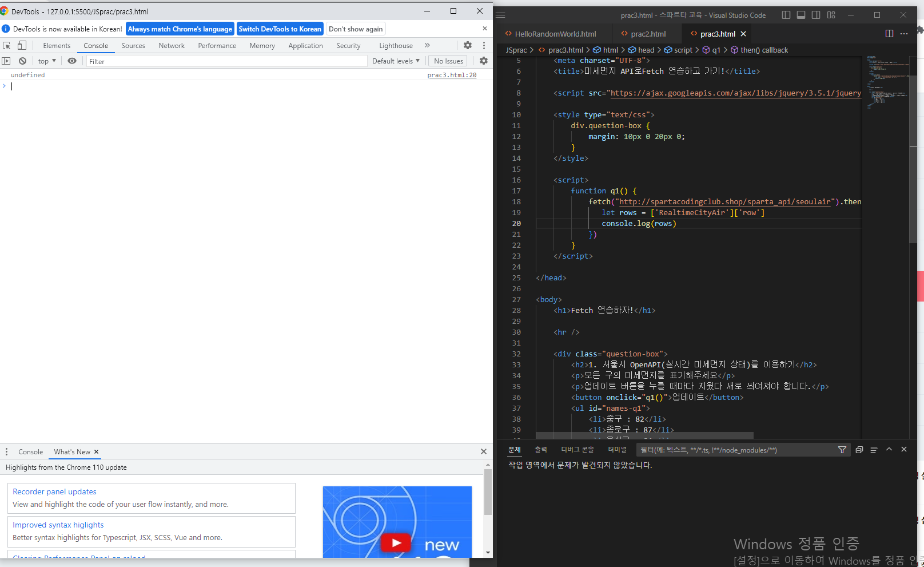Open the Default levels dropdown

pos(396,61)
